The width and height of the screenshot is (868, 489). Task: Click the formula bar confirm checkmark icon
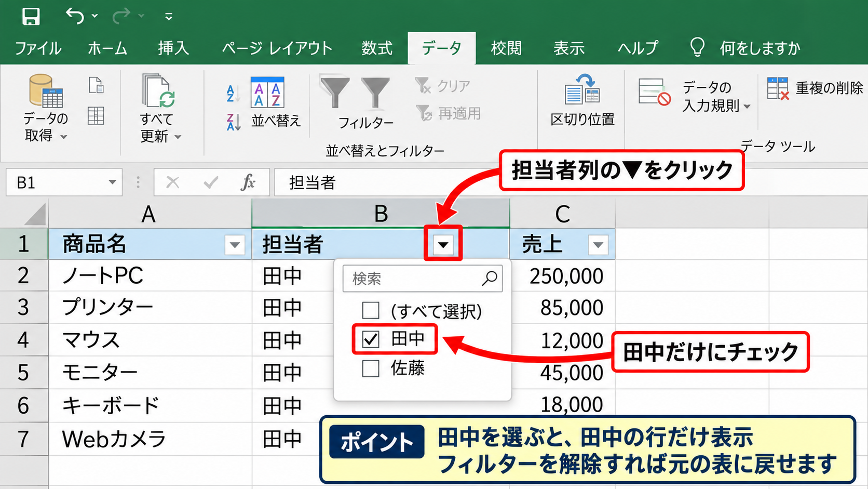point(211,182)
